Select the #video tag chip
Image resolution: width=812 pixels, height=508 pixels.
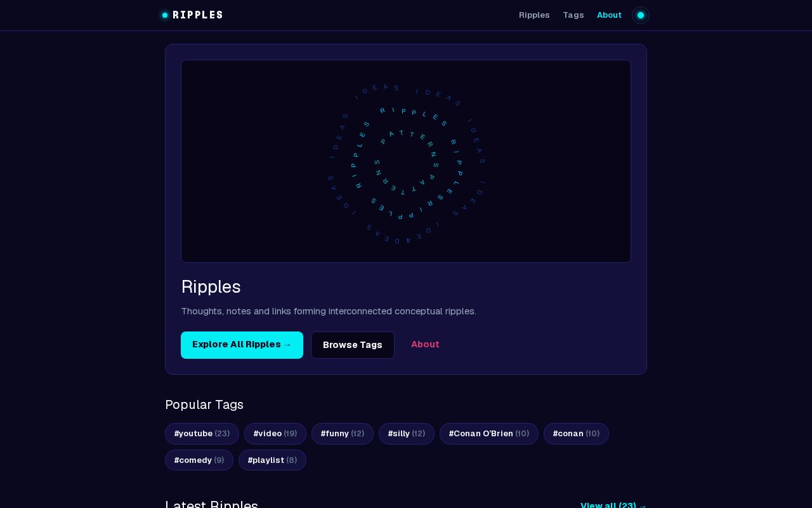275,434
